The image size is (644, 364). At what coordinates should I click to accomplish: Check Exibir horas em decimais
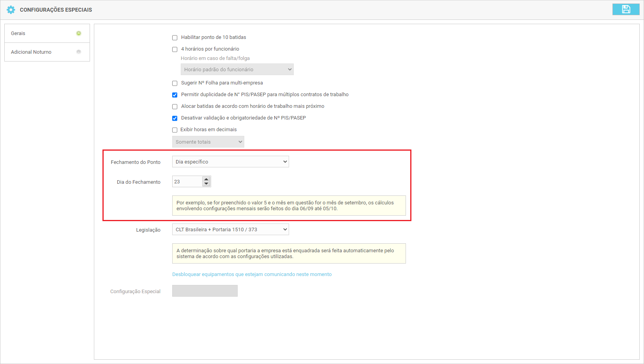click(x=175, y=130)
